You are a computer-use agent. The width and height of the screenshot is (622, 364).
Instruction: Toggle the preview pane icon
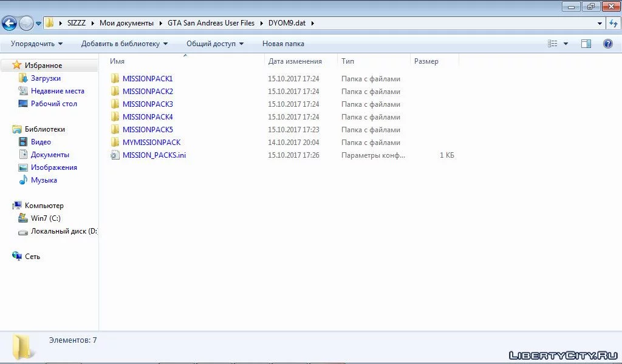click(x=586, y=44)
